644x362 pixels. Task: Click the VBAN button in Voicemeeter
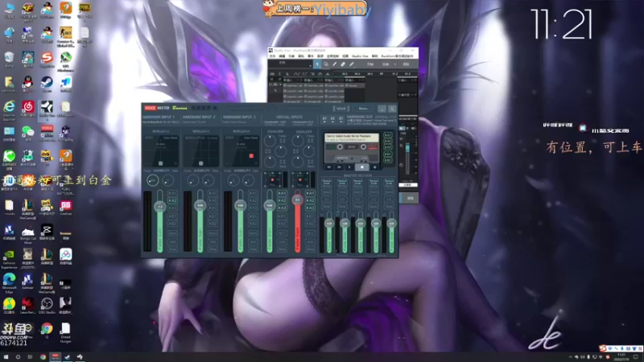coord(341,109)
